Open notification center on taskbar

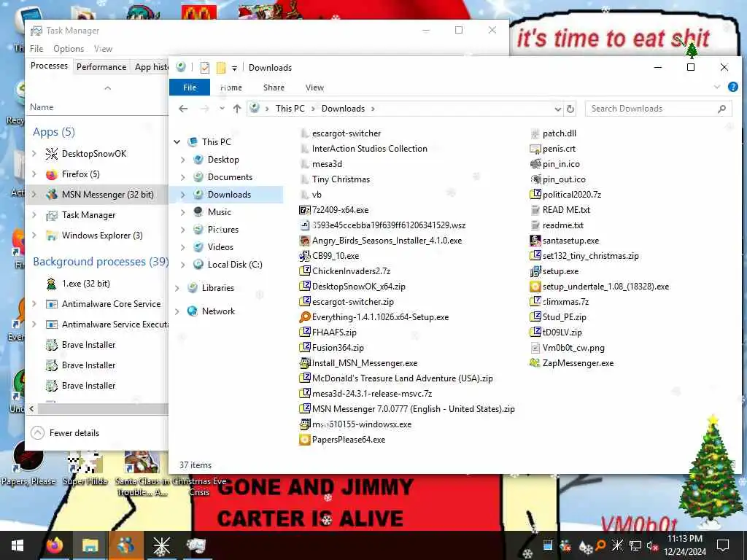pyautogui.click(x=723, y=545)
